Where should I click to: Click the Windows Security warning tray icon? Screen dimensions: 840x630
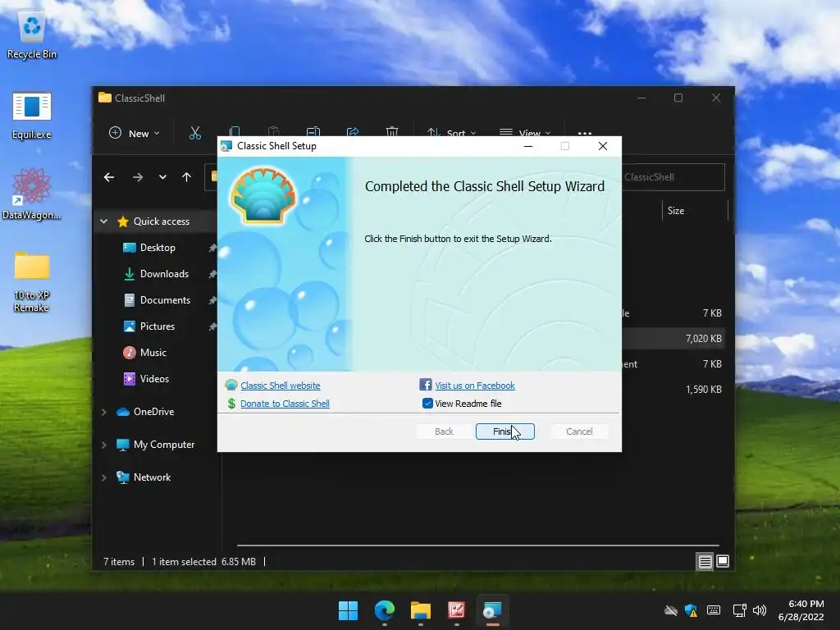click(x=691, y=610)
